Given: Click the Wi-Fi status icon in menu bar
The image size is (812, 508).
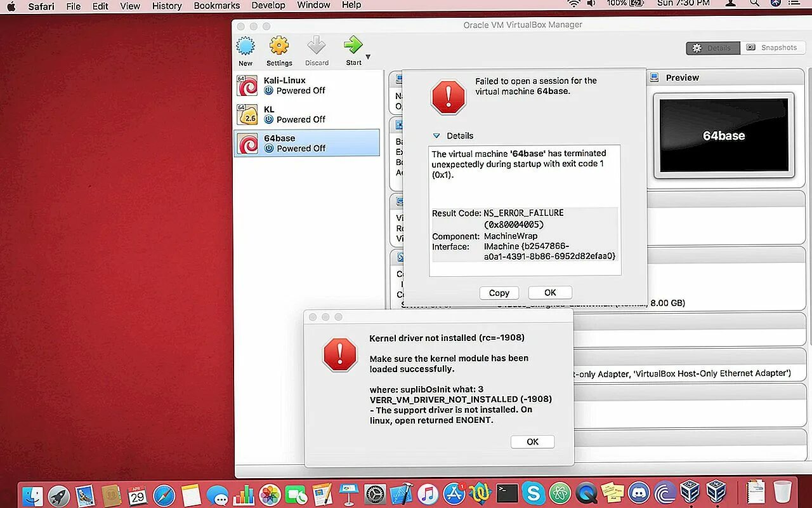Looking at the screenshot, I should pyautogui.click(x=573, y=4).
